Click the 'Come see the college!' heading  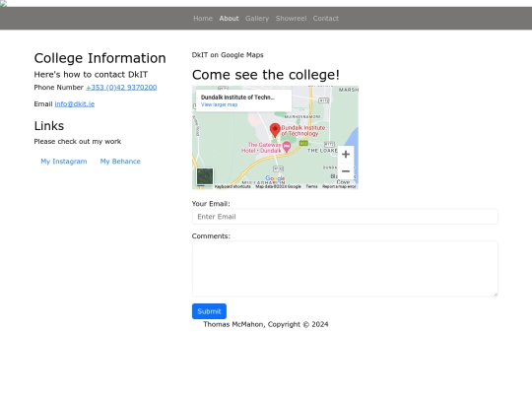[x=266, y=75]
